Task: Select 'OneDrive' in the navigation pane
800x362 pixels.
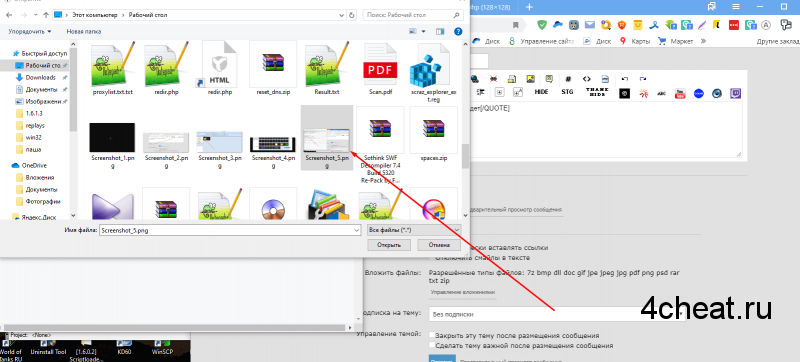Action: click(34, 165)
